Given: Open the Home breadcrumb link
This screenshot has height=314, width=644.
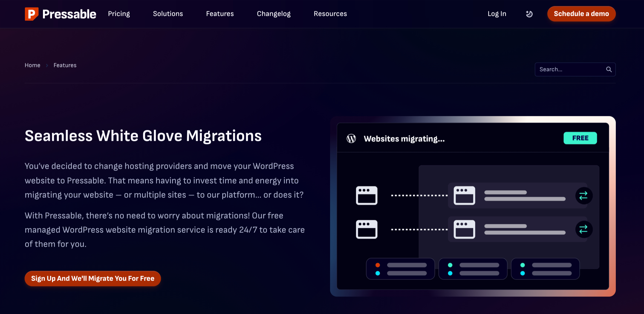Looking at the screenshot, I should click(x=32, y=65).
